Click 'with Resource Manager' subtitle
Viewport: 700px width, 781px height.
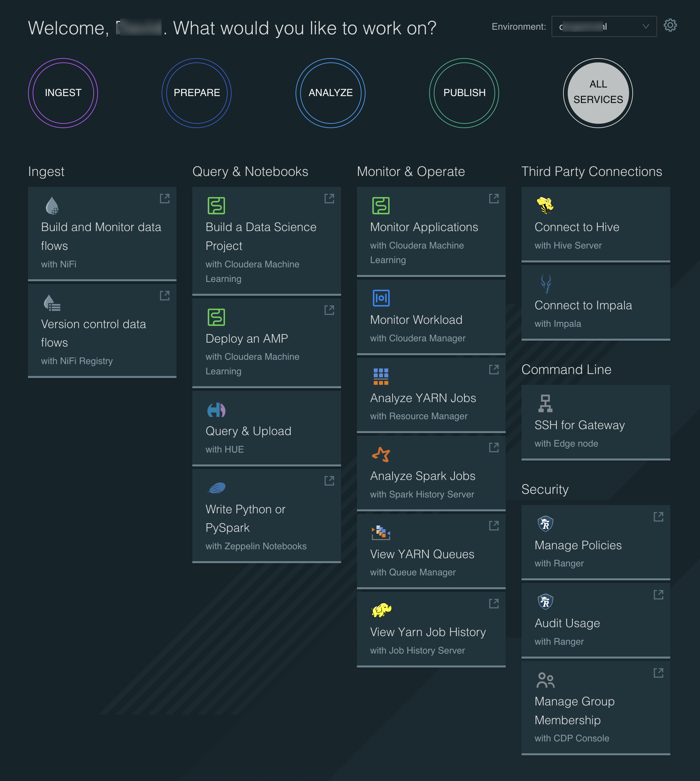coord(419,416)
